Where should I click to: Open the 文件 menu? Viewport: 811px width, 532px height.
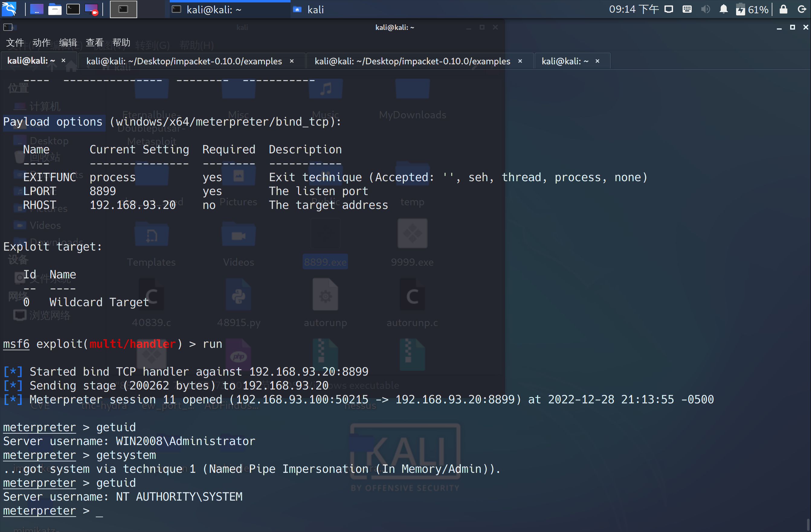click(x=15, y=43)
